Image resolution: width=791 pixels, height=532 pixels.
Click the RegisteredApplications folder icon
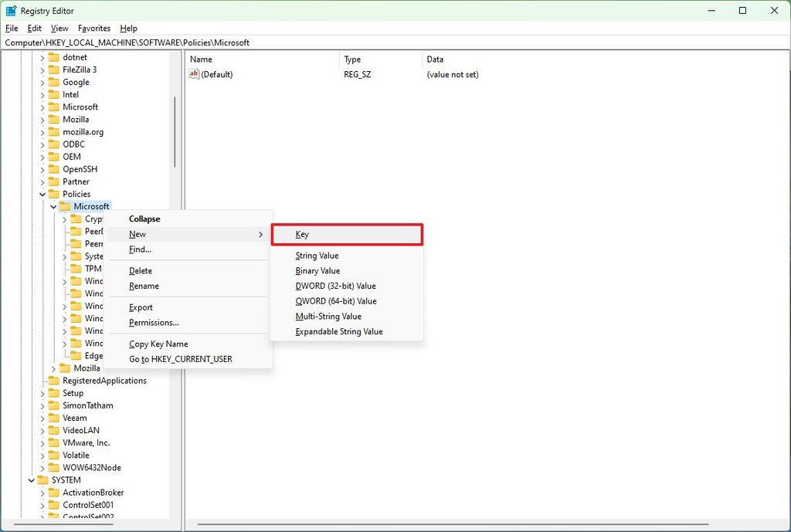point(54,380)
